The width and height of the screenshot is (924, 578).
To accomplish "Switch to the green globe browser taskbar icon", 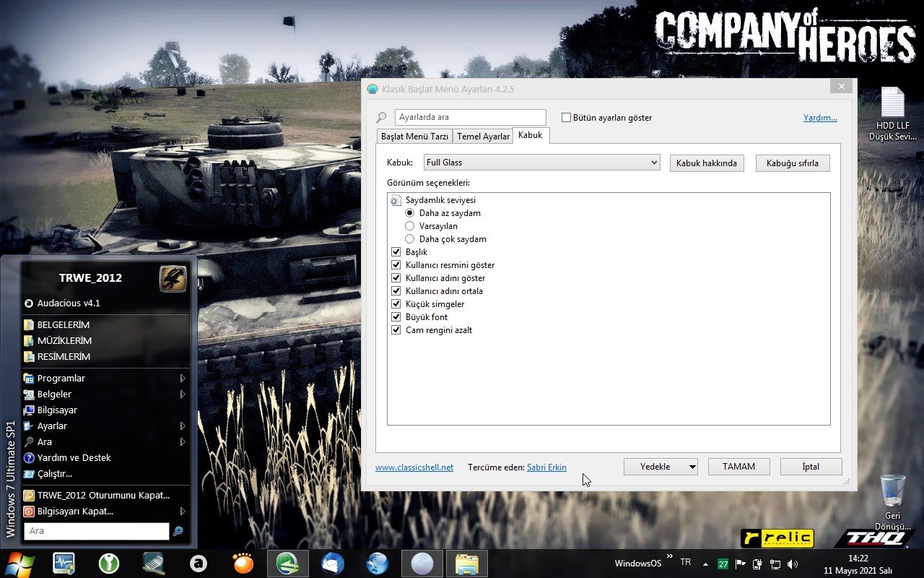I will 288,564.
